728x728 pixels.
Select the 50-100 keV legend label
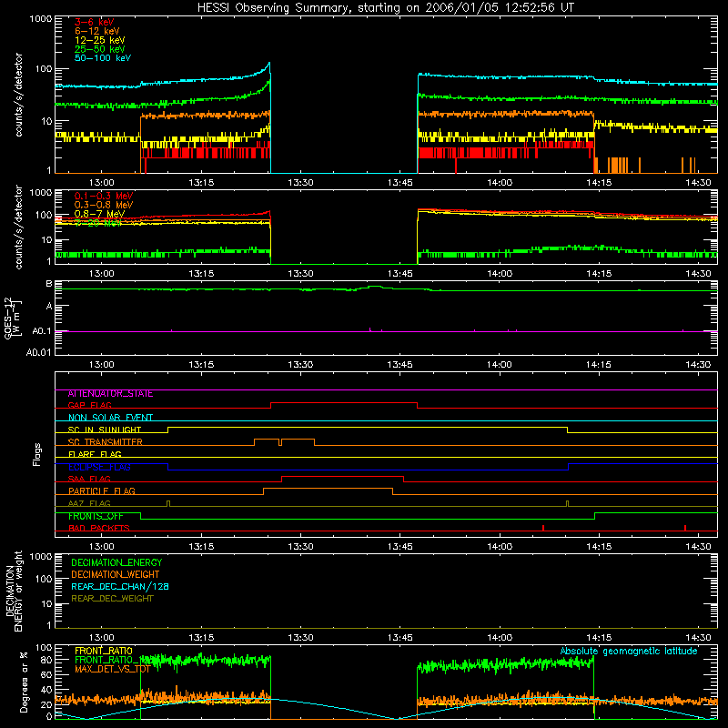coord(103,58)
